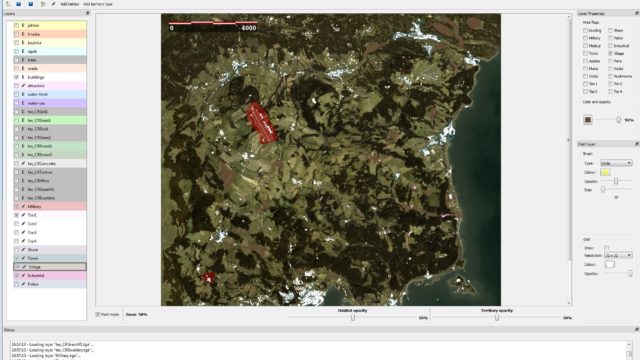Select the Industrial layer row
The image size is (640, 360).
point(50,276)
